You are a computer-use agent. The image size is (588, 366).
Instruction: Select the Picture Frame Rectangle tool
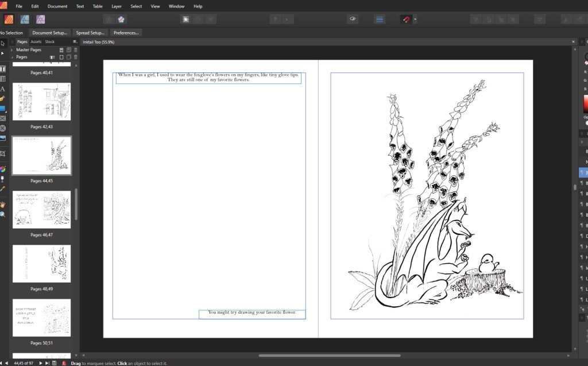[3, 118]
